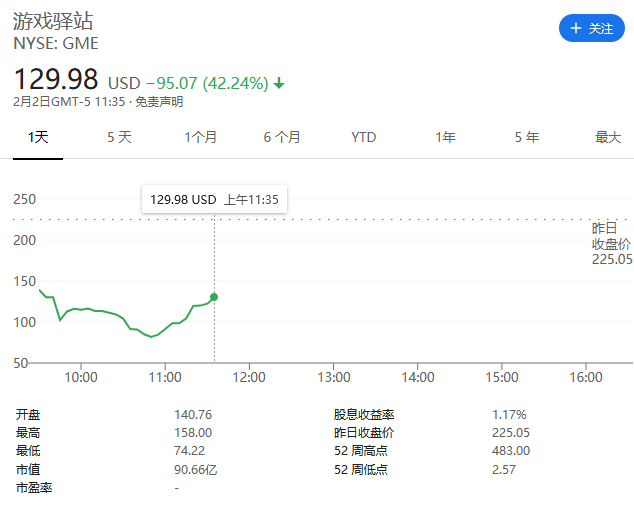Open the 最大 range tab
The image size is (634, 507).
click(x=608, y=137)
